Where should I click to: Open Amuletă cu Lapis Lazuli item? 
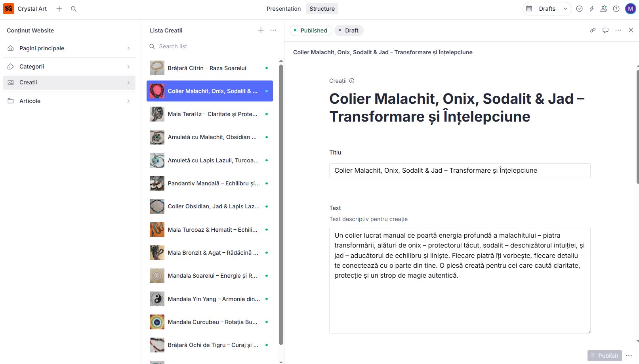(x=210, y=160)
